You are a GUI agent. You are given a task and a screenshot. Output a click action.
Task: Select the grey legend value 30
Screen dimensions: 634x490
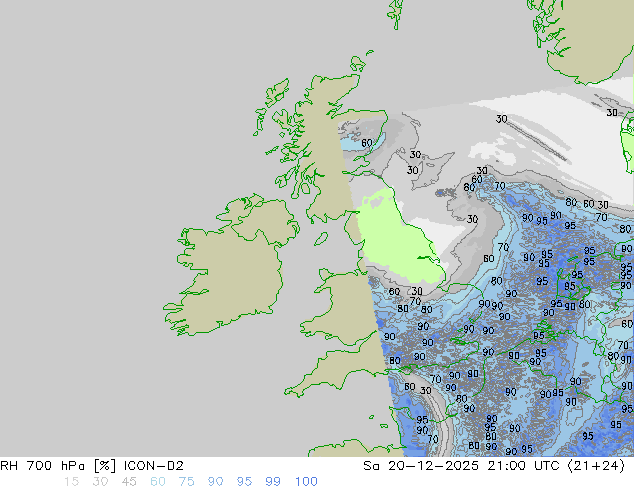click(x=100, y=482)
